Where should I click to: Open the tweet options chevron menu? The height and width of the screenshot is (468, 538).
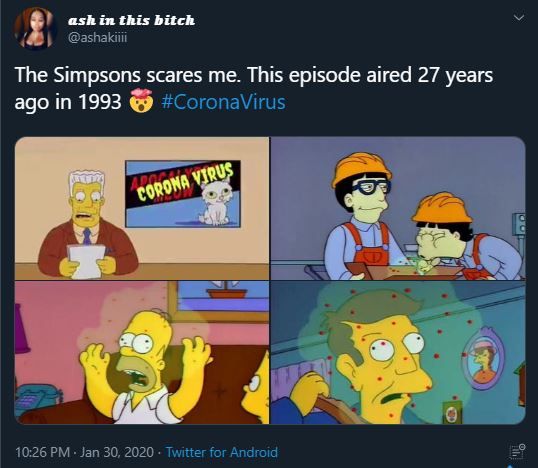click(x=519, y=17)
